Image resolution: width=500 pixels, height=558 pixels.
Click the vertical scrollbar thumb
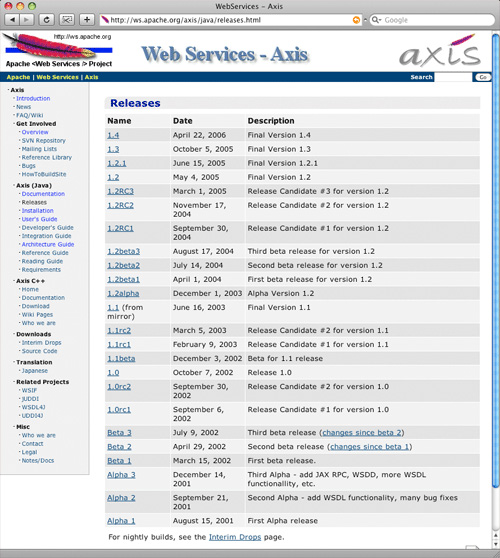pyautogui.click(x=496, y=261)
